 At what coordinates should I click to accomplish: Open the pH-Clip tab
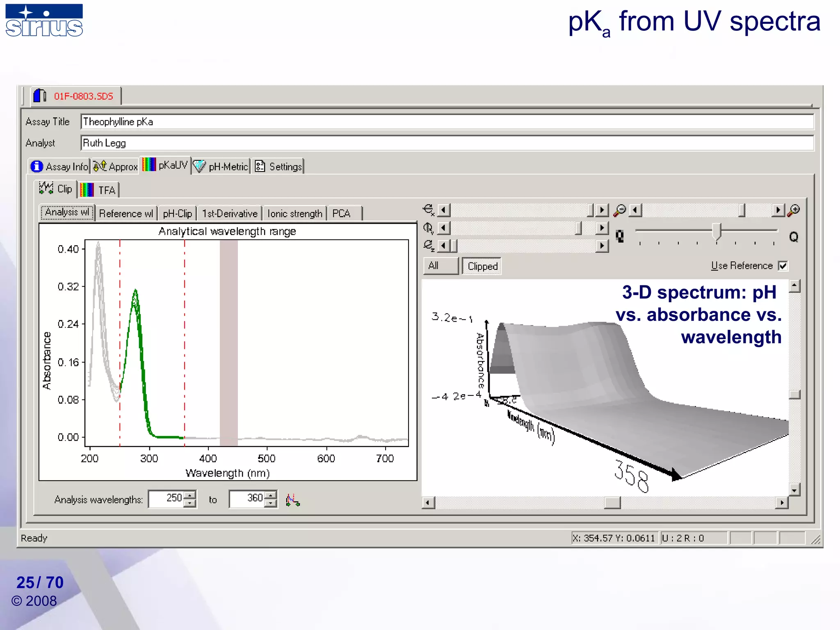[x=177, y=213]
